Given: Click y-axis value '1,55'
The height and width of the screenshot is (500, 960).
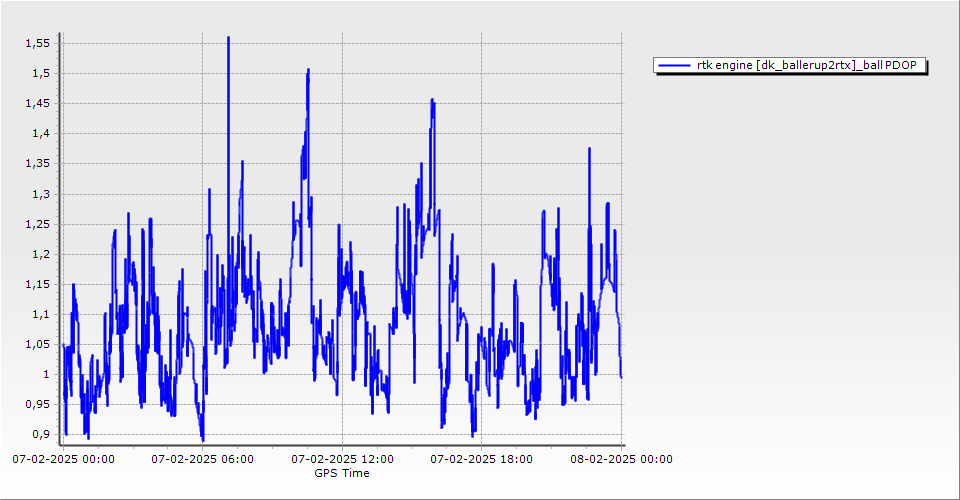Looking at the screenshot, I should tap(37, 43).
